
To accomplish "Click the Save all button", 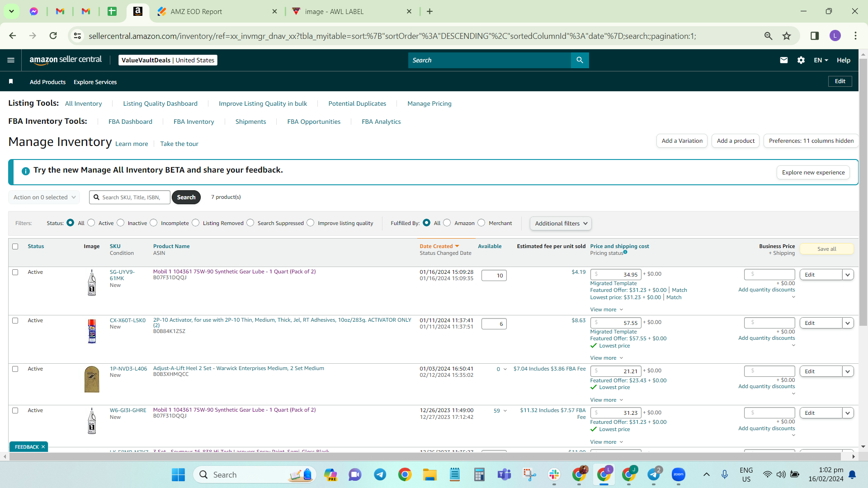I will [x=827, y=249].
